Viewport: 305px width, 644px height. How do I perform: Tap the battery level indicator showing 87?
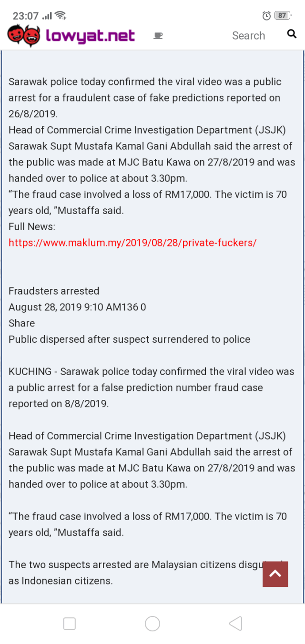[x=283, y=16]
